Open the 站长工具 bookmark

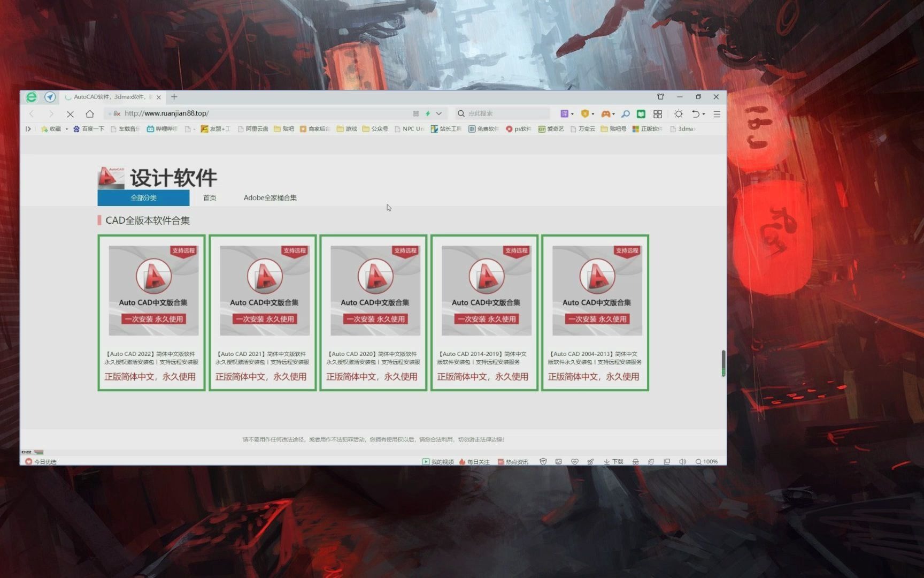[446, 129]
